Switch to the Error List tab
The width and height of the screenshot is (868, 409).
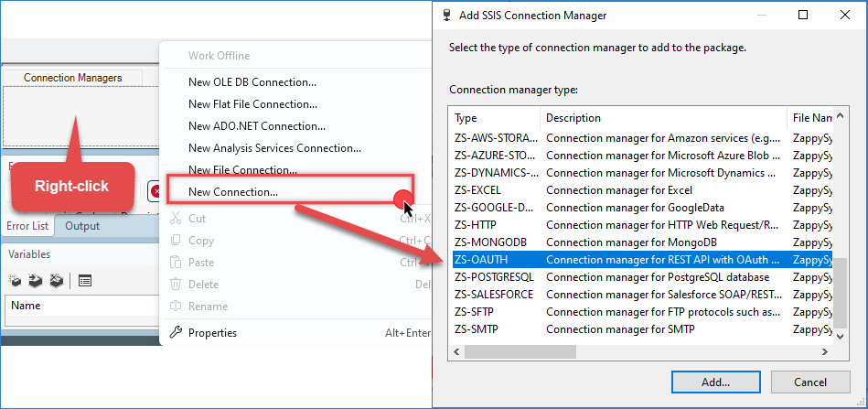[x=28, y=226]
